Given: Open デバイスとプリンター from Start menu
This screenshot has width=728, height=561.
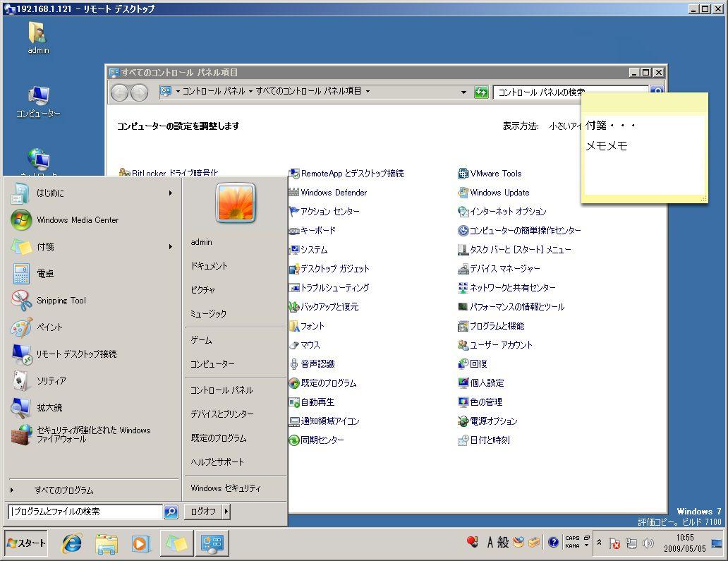Looking at the screenshot, I should (x=222, y=414).
